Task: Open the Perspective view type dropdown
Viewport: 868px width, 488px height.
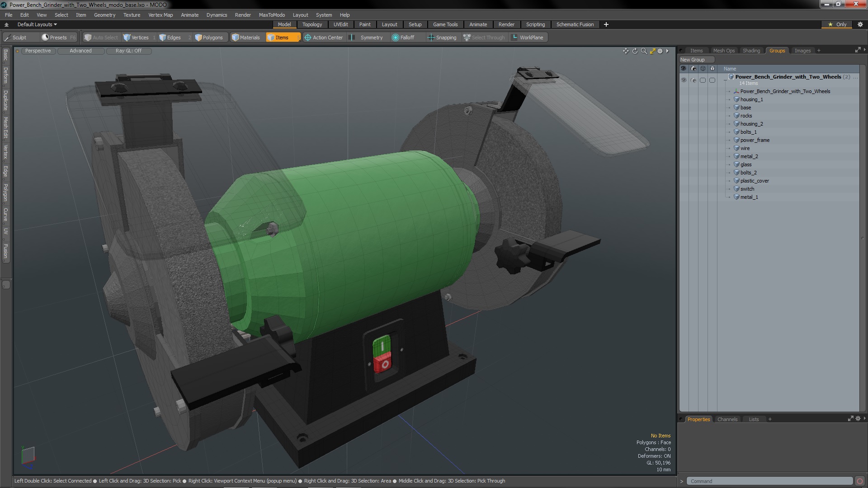Action: point(38,51)
